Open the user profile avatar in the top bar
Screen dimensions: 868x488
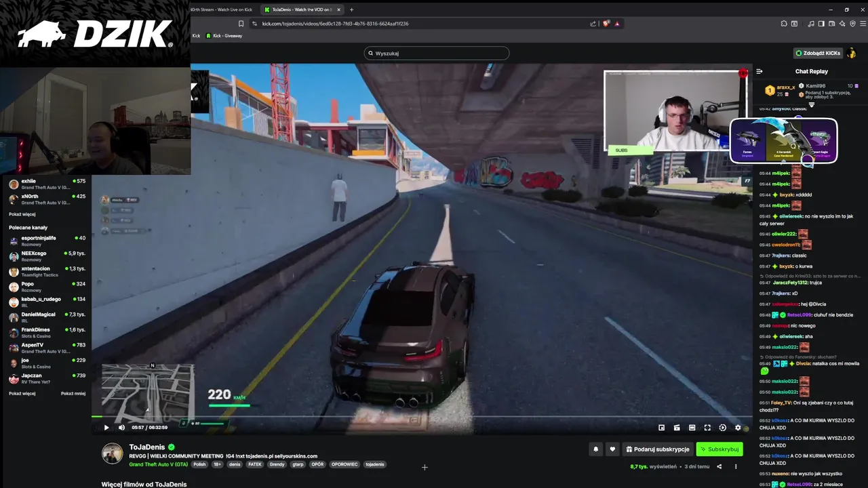(852, 53)
